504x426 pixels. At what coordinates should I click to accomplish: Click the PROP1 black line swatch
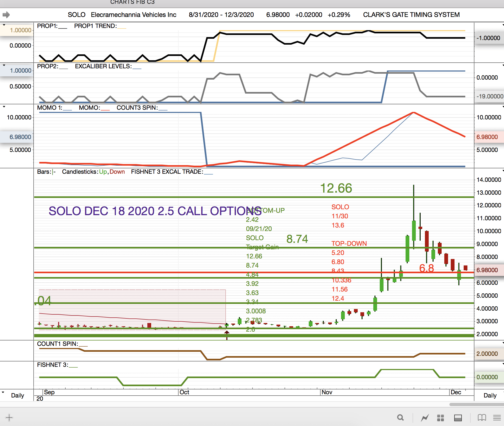(63, 28)
